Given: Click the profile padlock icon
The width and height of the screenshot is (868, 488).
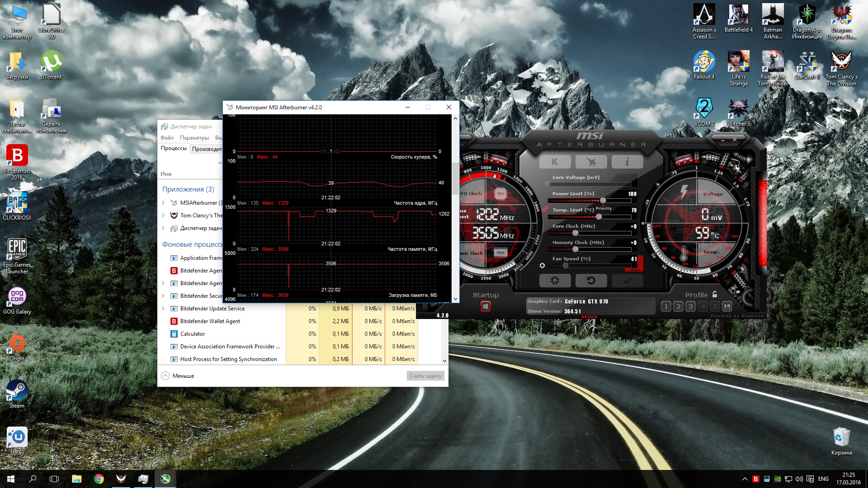Looking at the screenshot, I should [715, 295].
